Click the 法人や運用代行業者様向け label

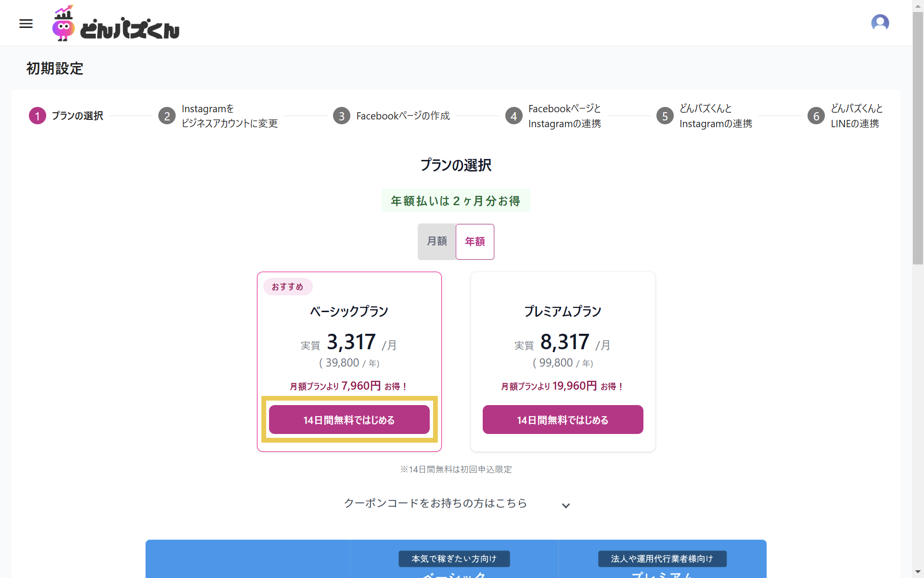point(662,559)
